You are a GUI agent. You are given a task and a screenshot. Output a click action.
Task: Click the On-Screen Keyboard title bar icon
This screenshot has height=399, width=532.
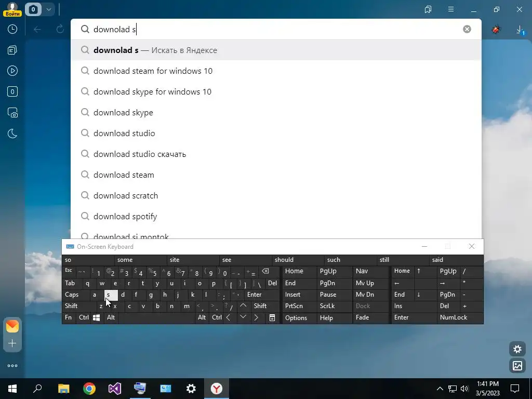click(x=70, y=247)
